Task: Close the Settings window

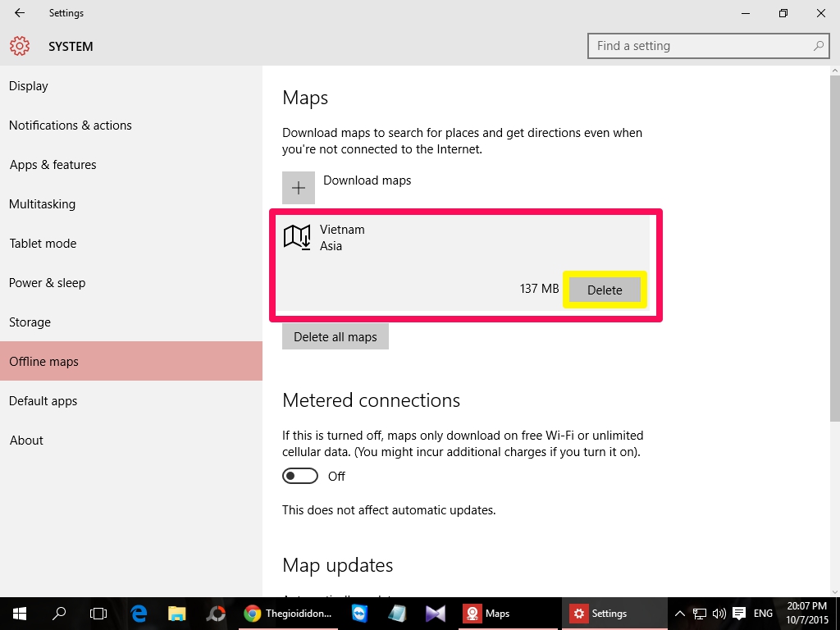Action: pyautogui.click(x=820, y=13)
